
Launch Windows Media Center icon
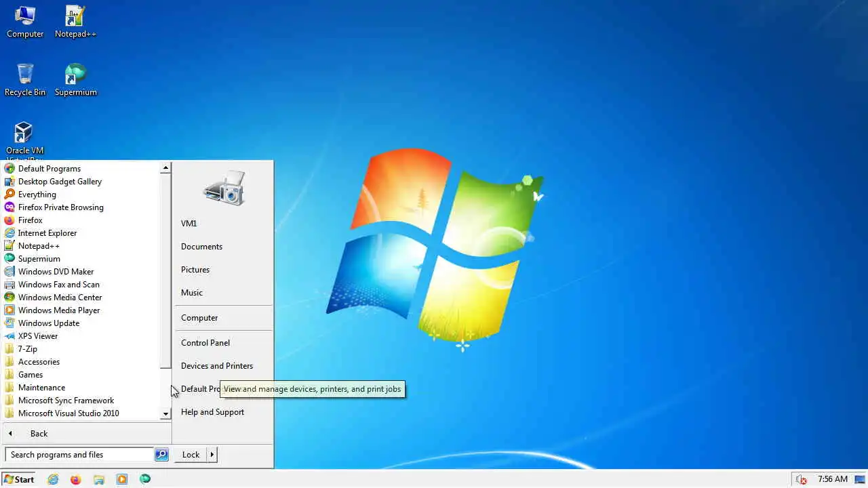click(x=9, y=298)
